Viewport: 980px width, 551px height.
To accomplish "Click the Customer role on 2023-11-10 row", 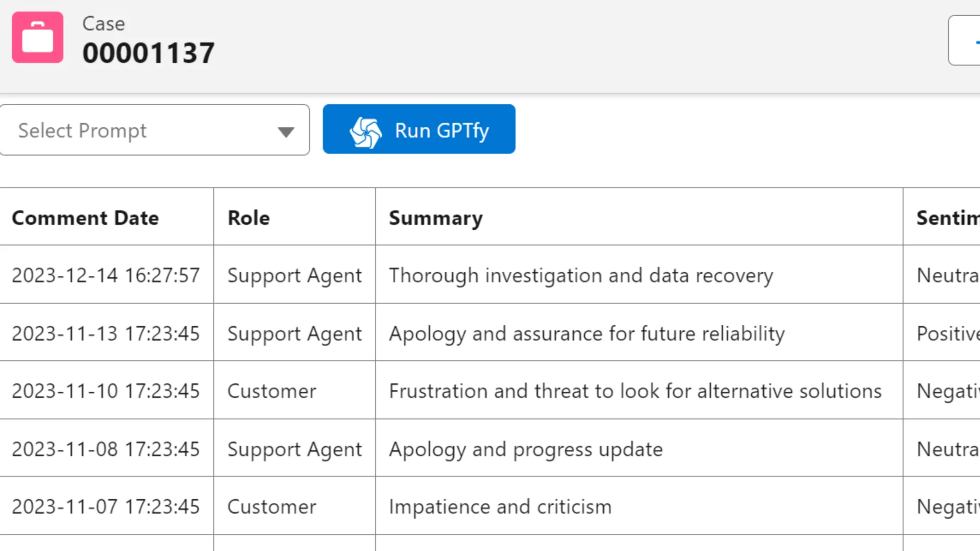I will [271, 391].
